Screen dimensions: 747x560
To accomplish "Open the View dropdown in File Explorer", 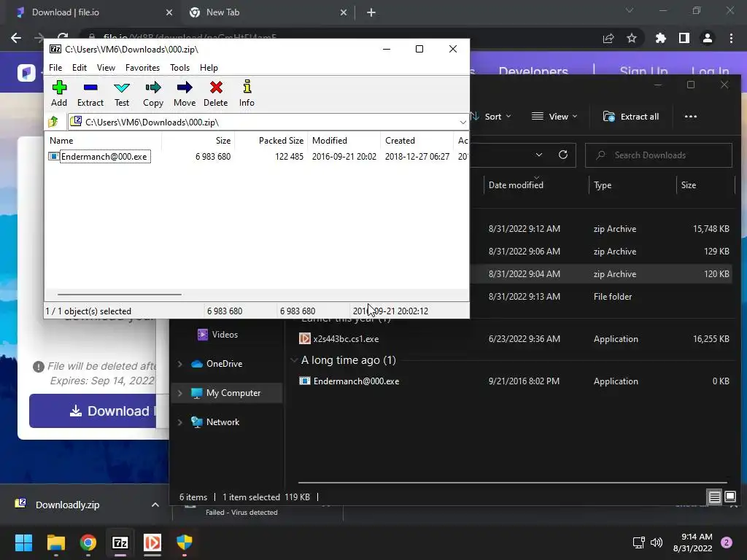I will coord(554,117).
